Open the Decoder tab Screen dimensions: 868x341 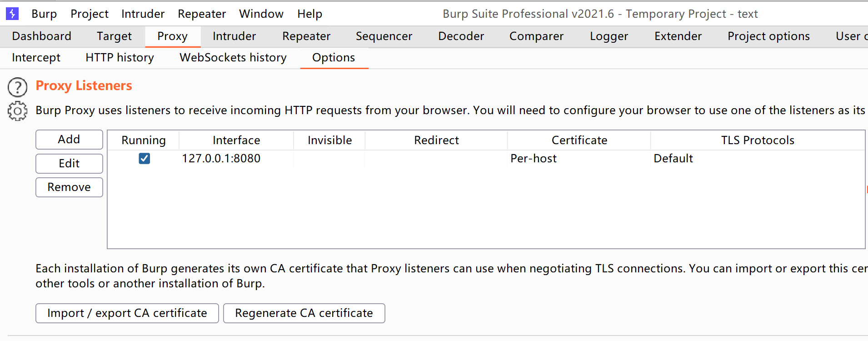pyautogui.click(x=461, y=36)
